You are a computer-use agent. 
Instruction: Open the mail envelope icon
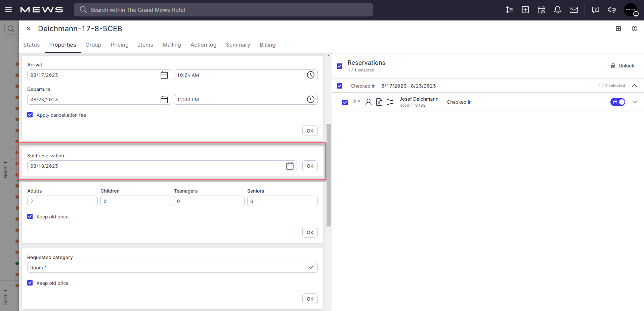[573, 10]
